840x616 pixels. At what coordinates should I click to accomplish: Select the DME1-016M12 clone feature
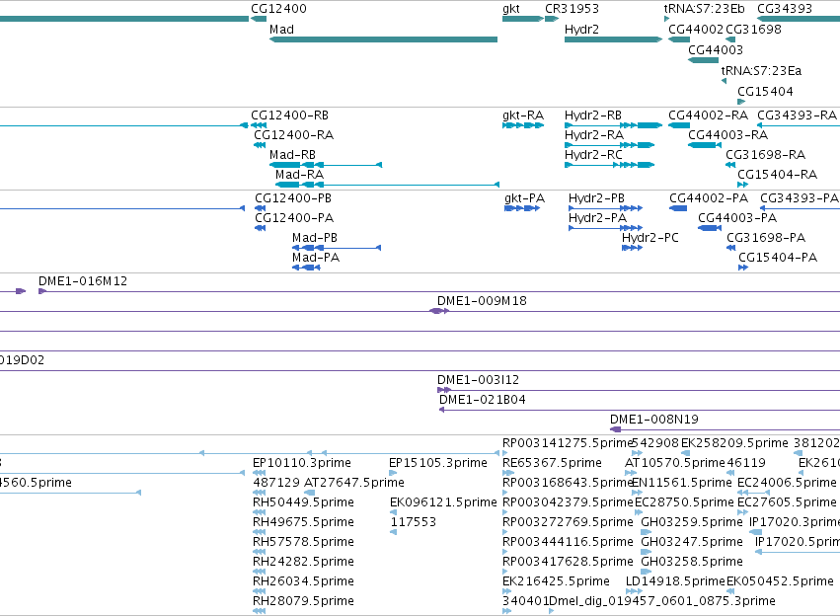439,291
